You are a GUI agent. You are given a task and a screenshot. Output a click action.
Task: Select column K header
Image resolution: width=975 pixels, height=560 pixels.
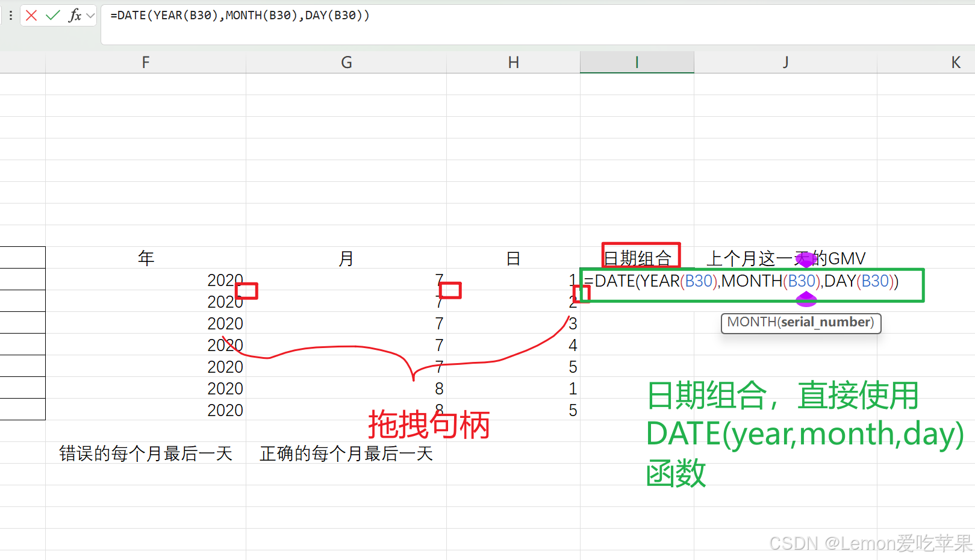coord(955,63)
